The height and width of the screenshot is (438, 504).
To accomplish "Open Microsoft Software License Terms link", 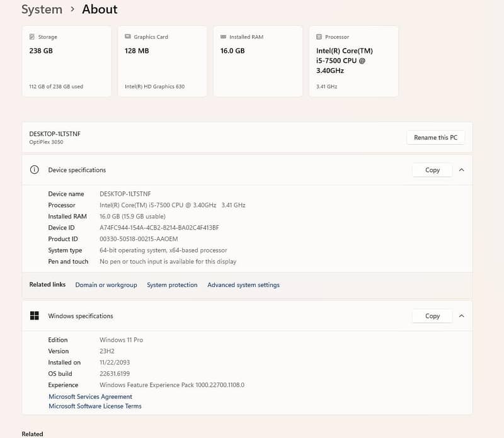I will (95, 406).
